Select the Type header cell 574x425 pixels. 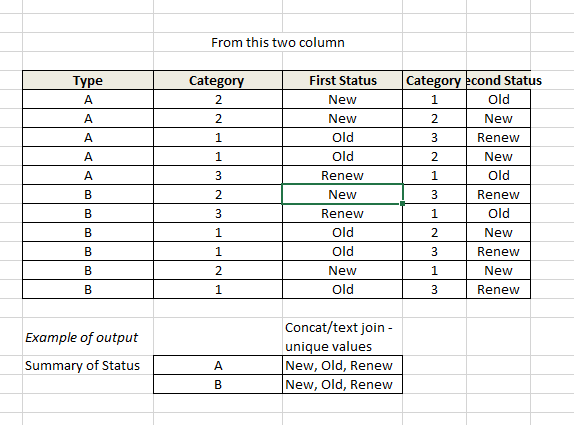88,80
